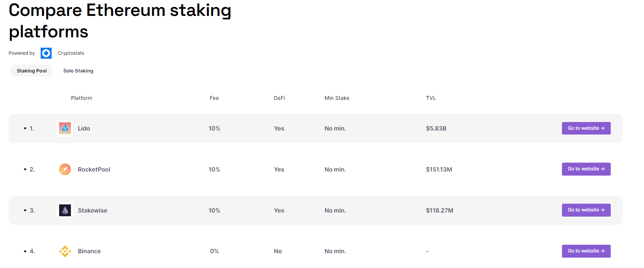Click Go to website for RocketPool
Image resolution: width=644 pixels, height=268 pixels.
tap(586, 169)
